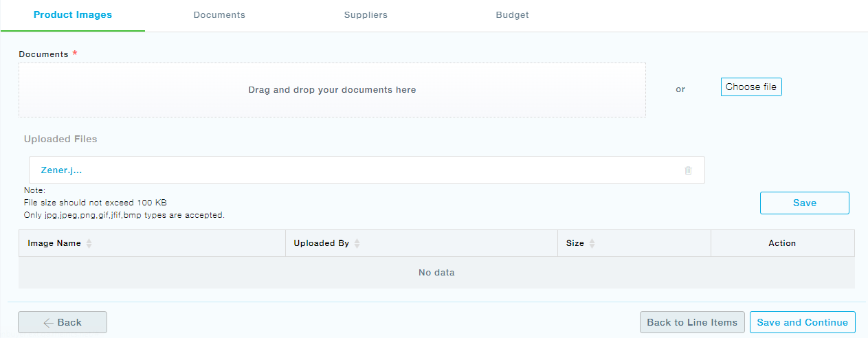868x338 pixels.
Task: Go Back with the arrow button
Action: pos(63,322)
